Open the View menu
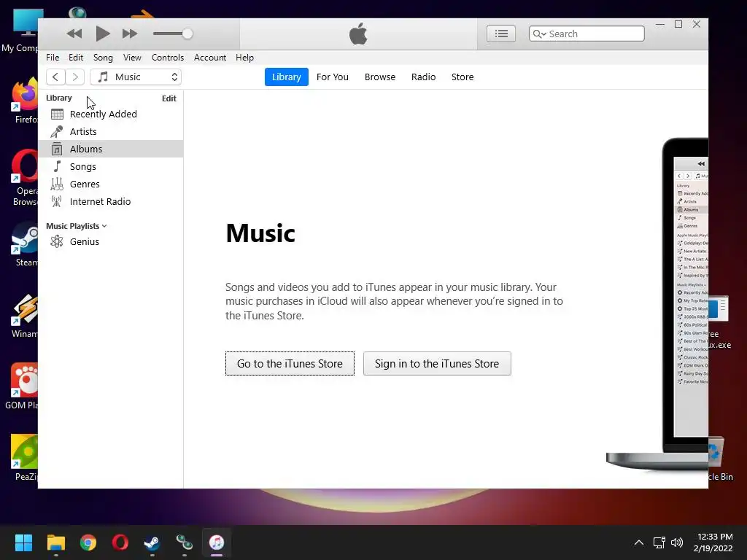747x560 pixels. tap(132, 58)
